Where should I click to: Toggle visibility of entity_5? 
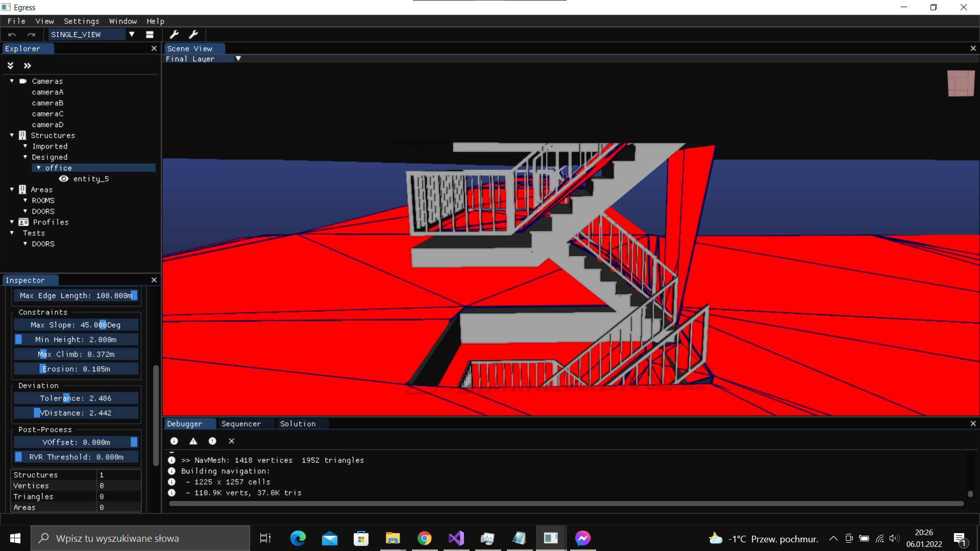[63, 179]
